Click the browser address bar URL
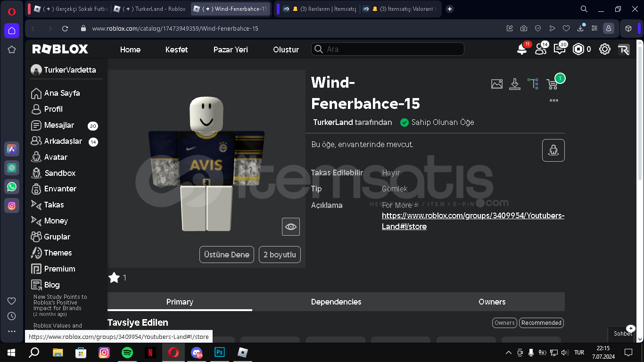Viewport: 644px width, 362px height. coord(175,28)
